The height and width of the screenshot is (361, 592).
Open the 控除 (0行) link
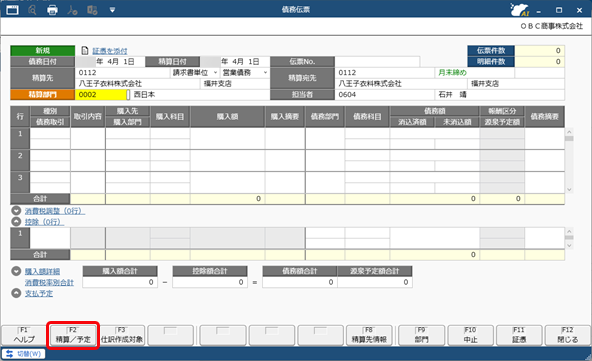click(44, 222)
